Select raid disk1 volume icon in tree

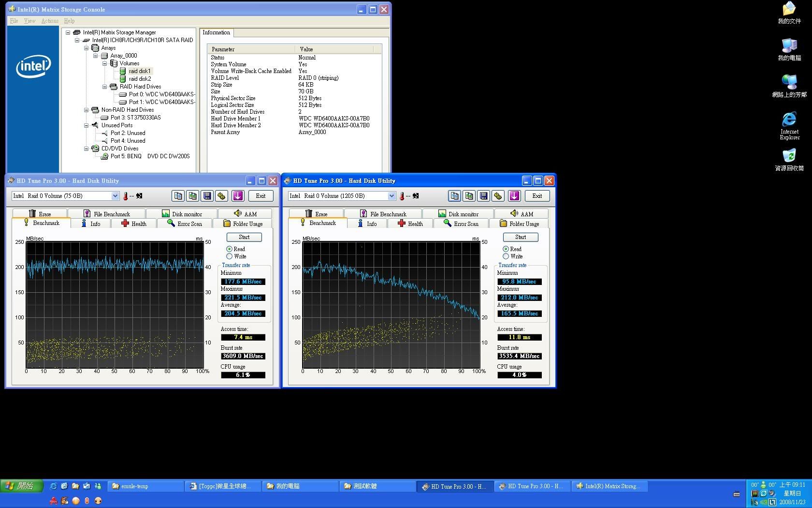pyautogui.click(x=123, y=71)
